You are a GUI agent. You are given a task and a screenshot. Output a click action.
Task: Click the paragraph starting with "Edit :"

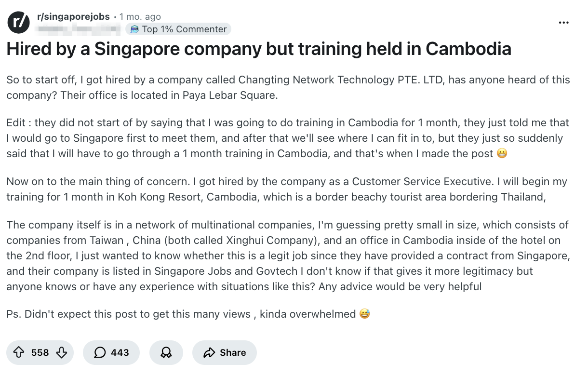[288, 138]
